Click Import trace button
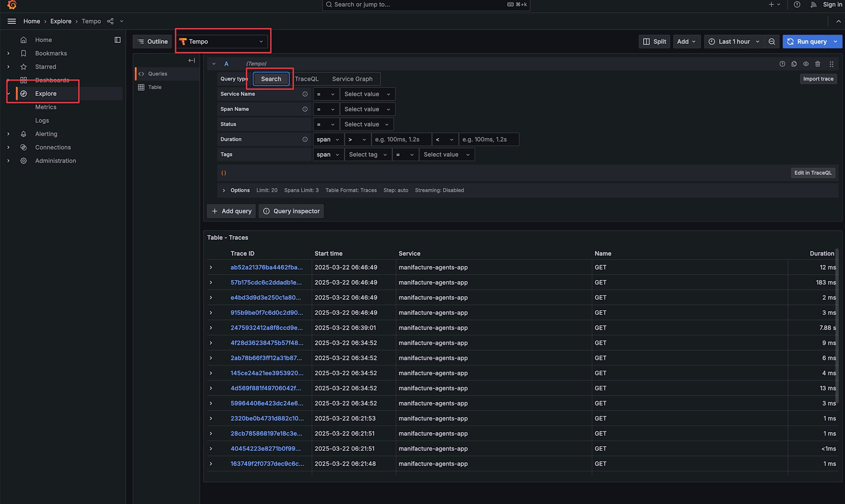The width and height of the screenshot is (845, 504). click(x=818, y=79)
